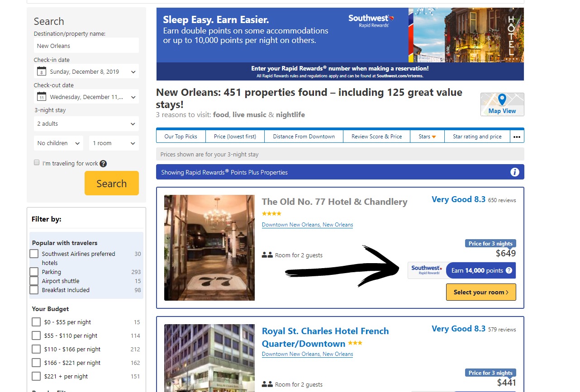Click the four-star rating of Old No. 77 Hotel

point(271,213)
